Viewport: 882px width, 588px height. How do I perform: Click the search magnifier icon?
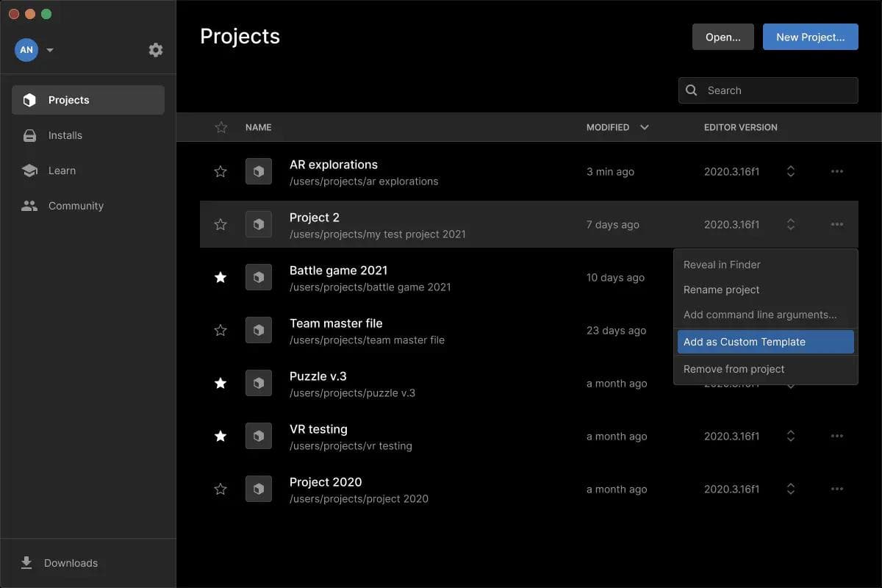[x=691, y=90]
